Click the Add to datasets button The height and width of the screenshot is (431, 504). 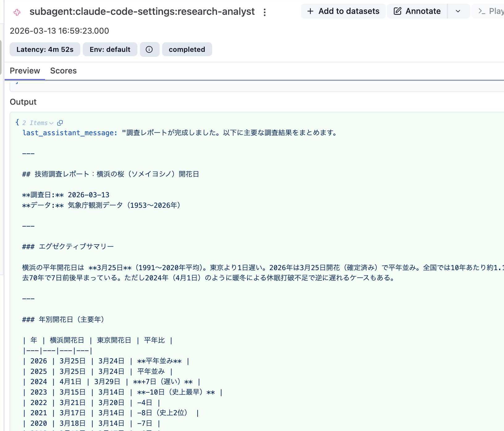click(343, 11)
